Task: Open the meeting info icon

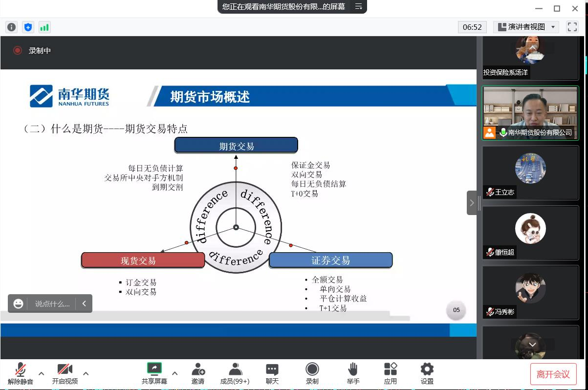Action: (11, 27)
